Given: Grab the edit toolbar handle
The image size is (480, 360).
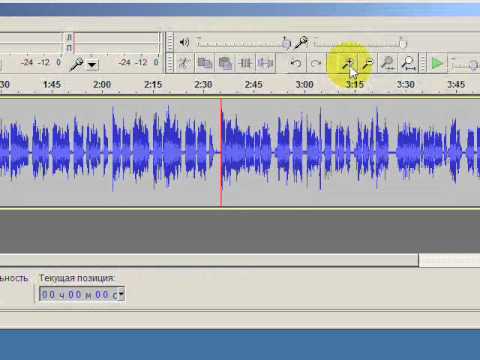Looking at the screenshot, I should point(170,63).
